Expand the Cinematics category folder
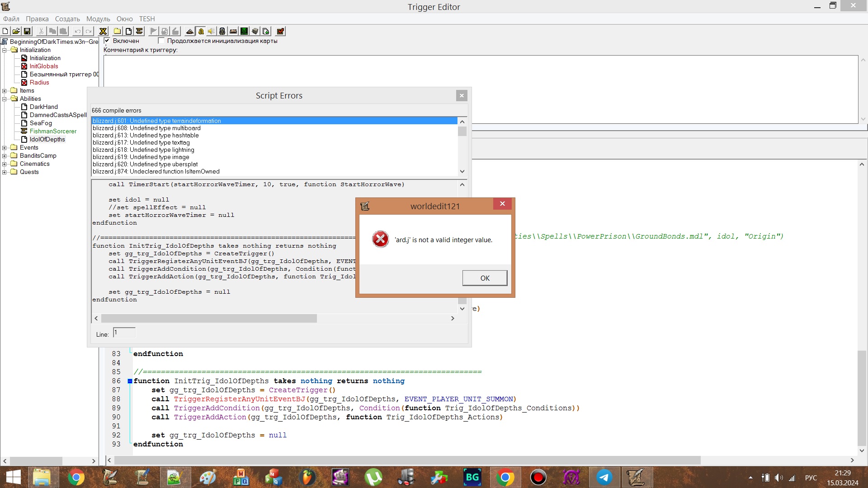The width and height of the screenshot is (868, 488). point(5,164)
